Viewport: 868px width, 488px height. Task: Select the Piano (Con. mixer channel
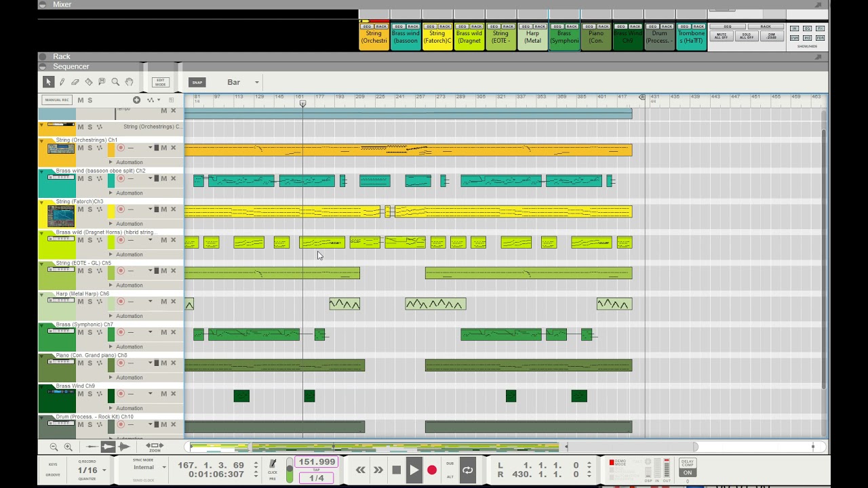pos(596,36)
